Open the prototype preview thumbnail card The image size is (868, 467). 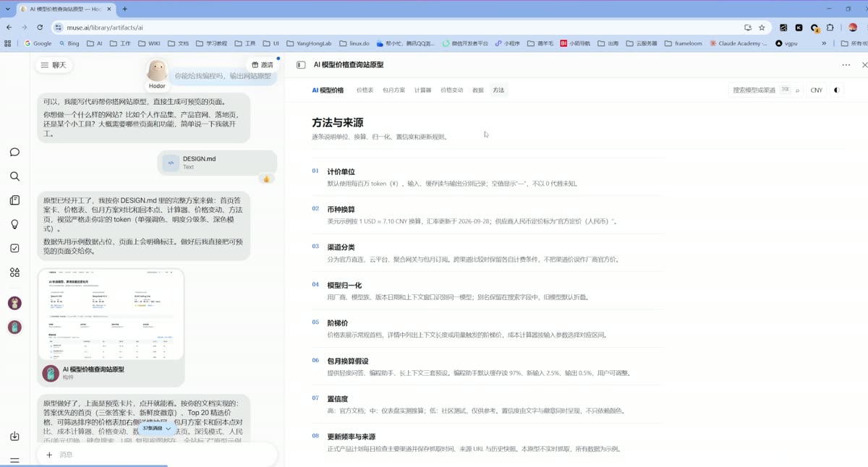111,314
